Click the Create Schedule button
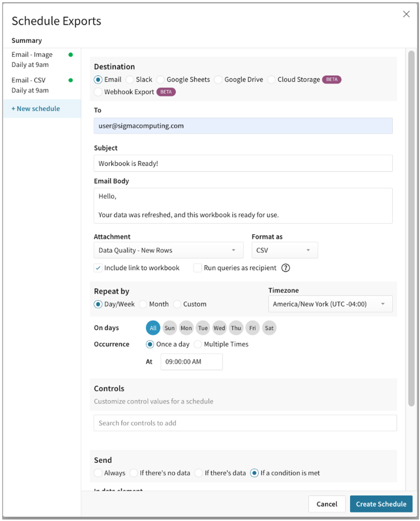This screenshot has height=521, width=420. (x=381, y=504)
